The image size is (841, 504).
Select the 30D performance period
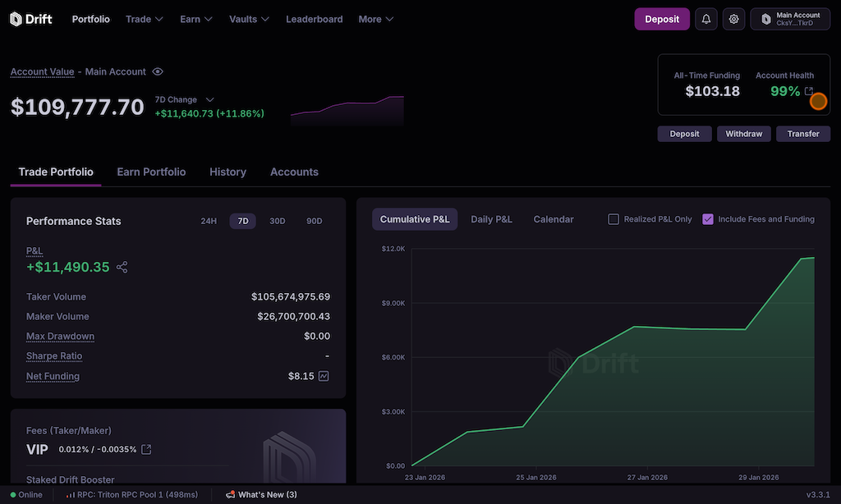[278, 221]
